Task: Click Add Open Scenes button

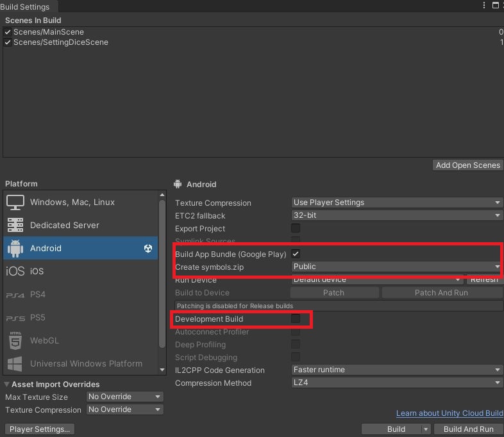Action: (x=467, y=165)
